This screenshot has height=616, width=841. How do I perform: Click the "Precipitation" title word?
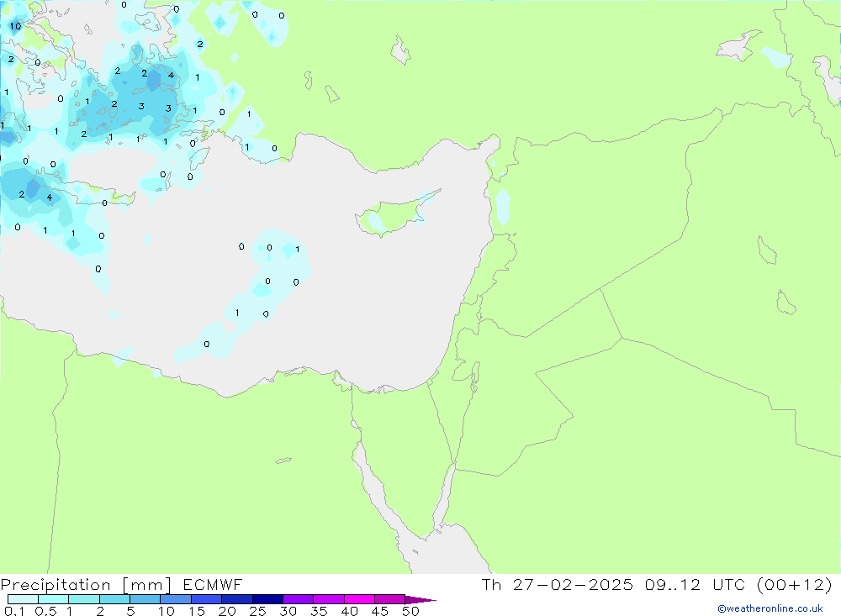[56, 584]
